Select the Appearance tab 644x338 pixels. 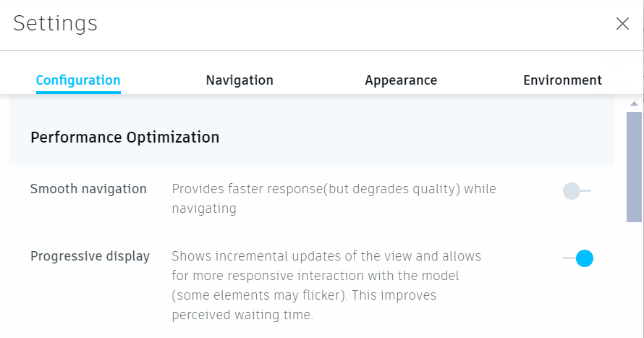[401, 80]
